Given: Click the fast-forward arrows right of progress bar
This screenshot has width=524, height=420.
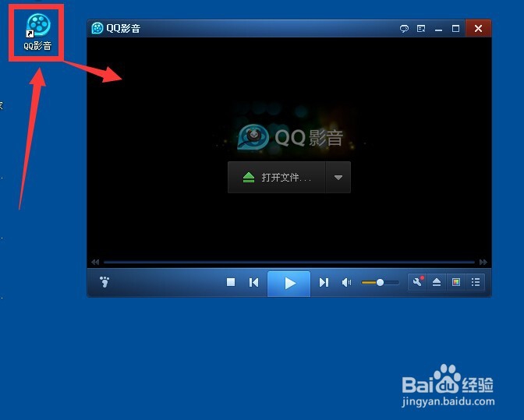Looking at the screenshot, I should pyautogui.click(x=483, y=262).
